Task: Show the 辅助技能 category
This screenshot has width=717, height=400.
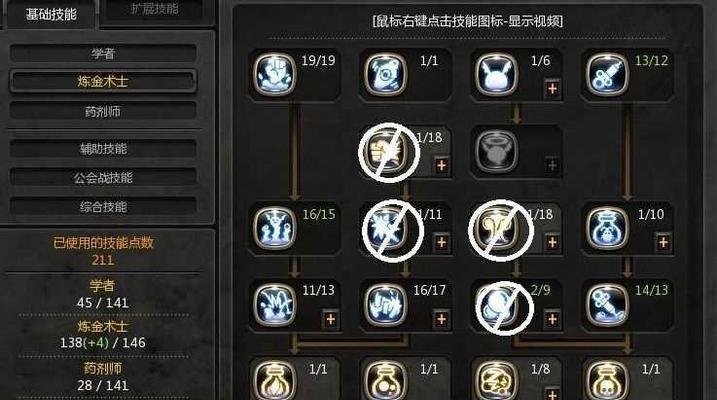Action: coord(103,149)
